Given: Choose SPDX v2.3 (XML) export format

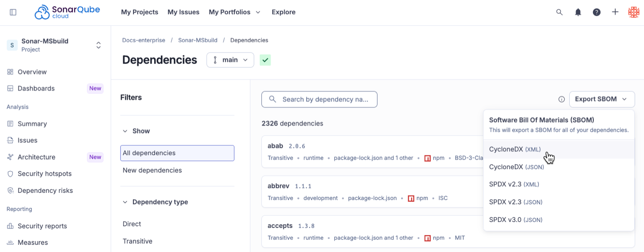Looking at the screenshot, I should coord(559,185).
